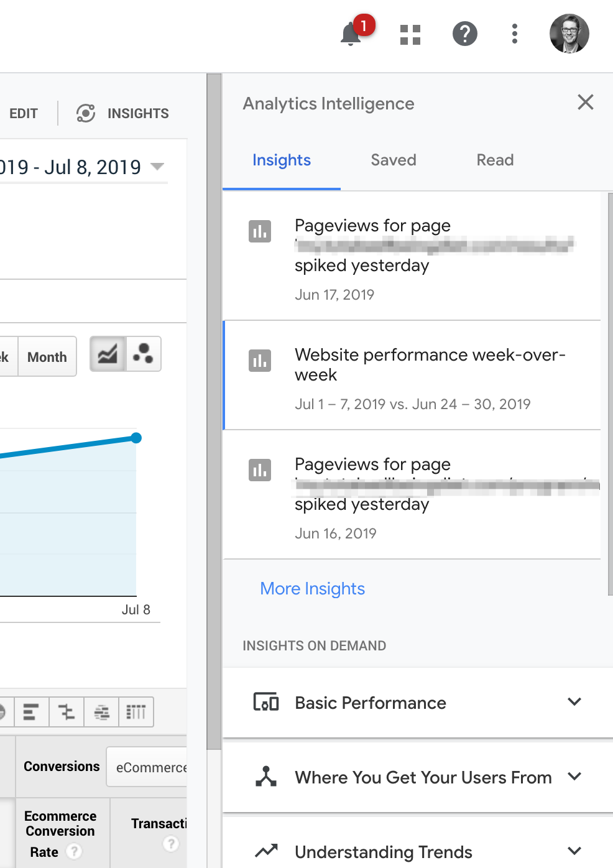
Task: Click the EDIT button
Action: (24, 114)
